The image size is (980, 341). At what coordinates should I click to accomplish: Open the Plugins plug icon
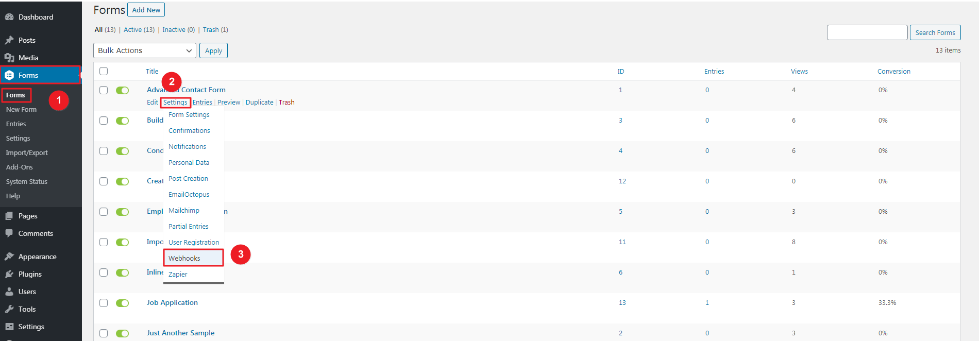click(9, 274)
